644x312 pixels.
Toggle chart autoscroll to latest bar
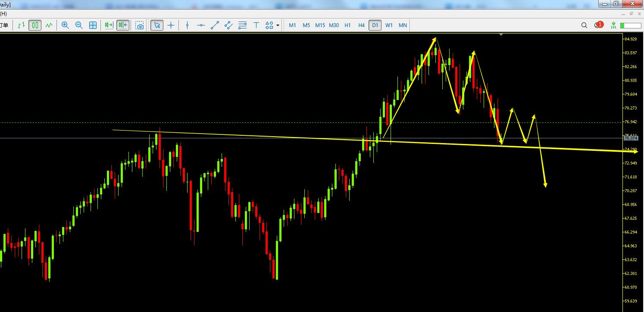coord(123,25)
